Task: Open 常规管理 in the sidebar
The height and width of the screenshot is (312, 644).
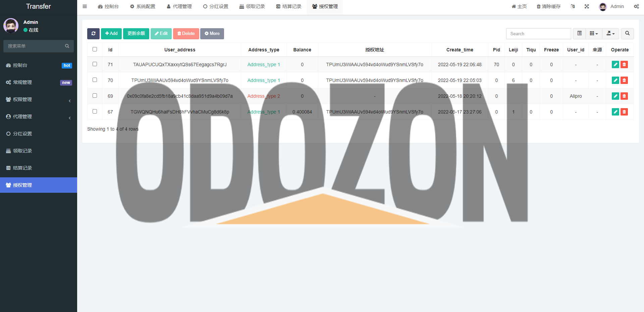Action: pyautogui.click(x=39, y=82)
